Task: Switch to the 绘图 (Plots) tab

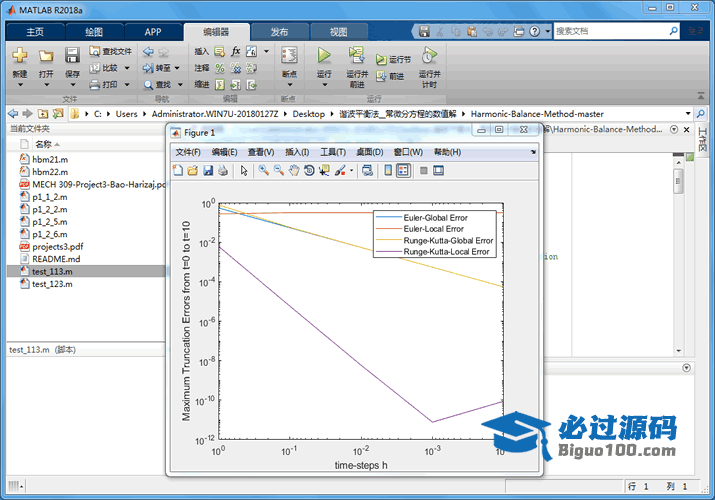Action: pos(94,32)
